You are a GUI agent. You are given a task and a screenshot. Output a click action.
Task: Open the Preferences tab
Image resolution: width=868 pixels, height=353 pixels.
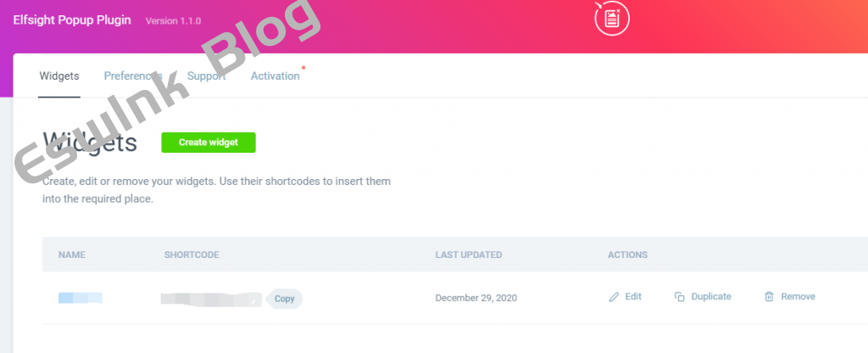[x=132, y=76]
